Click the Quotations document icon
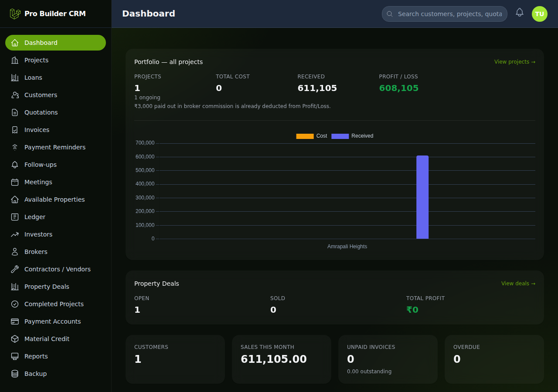Screen dimensions: 558x392 pyautogui.click(x=15, y=112)
